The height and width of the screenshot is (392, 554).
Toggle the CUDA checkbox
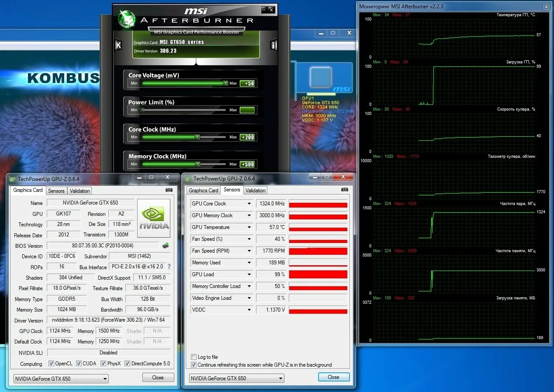click(x=79, y=364)
